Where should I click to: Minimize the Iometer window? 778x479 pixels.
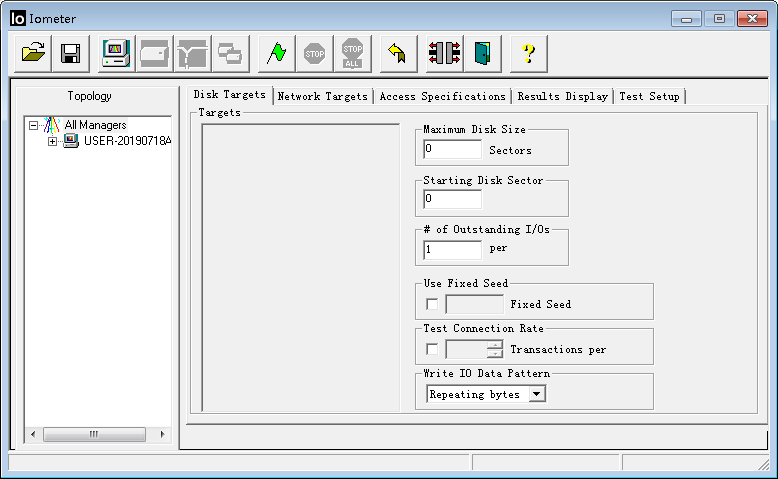pos(686,19)
